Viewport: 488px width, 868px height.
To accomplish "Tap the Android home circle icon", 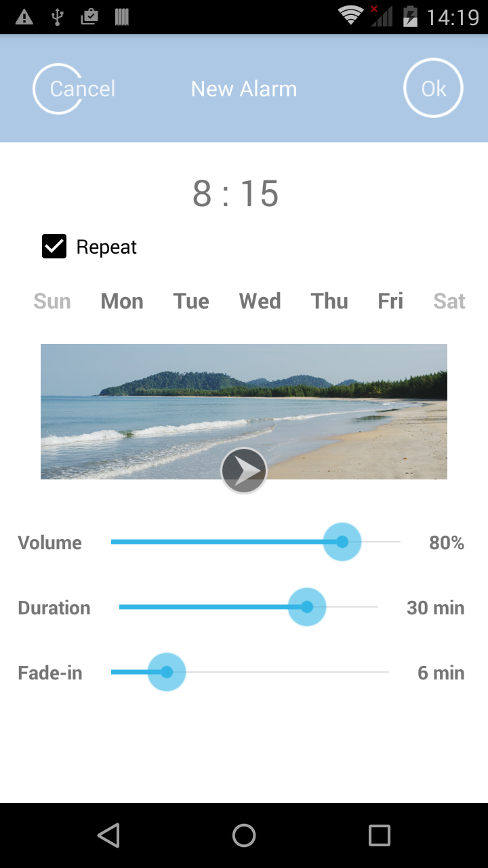I will point(244,835).
